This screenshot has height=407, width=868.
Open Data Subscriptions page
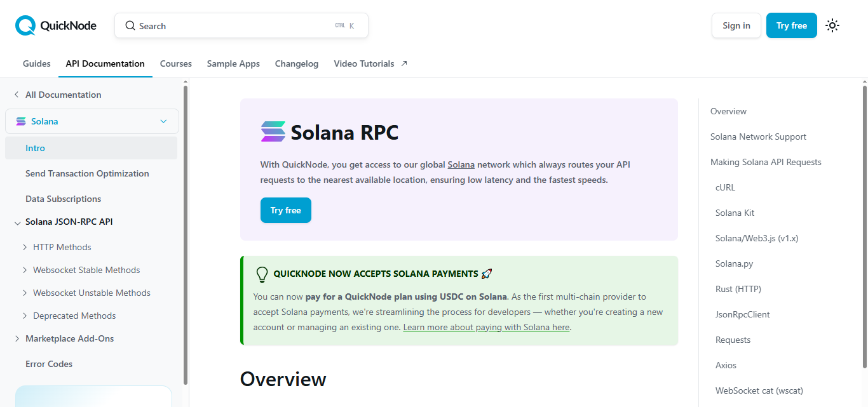tap(64, 199)
